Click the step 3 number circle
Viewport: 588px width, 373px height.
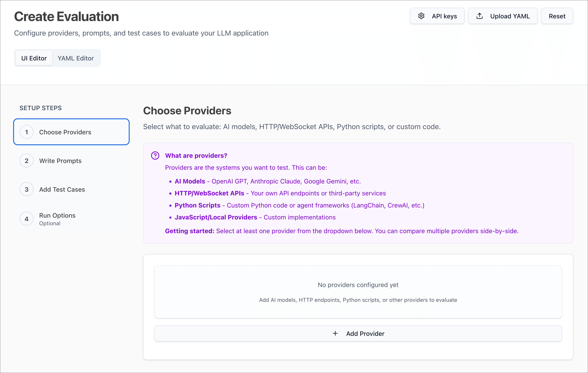click(x=26, y=189)
